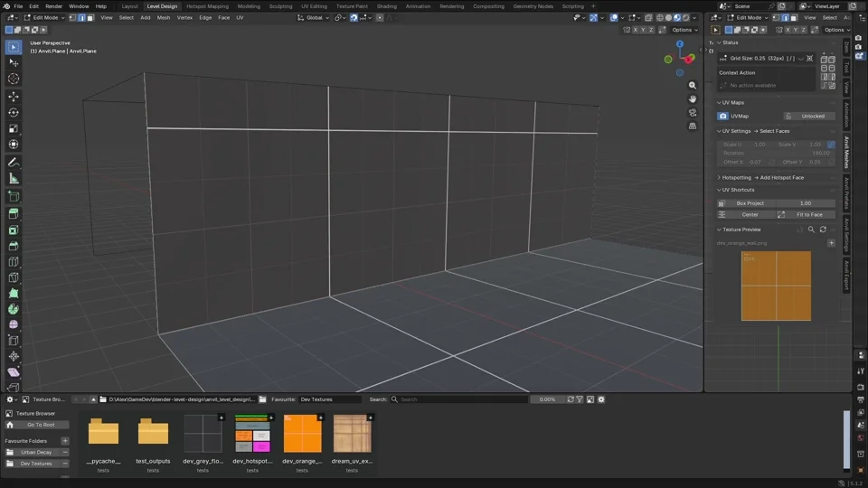This screenshot has height=488, width=868.
Task: Select the Cursor tool
Action: pos(14,79)
